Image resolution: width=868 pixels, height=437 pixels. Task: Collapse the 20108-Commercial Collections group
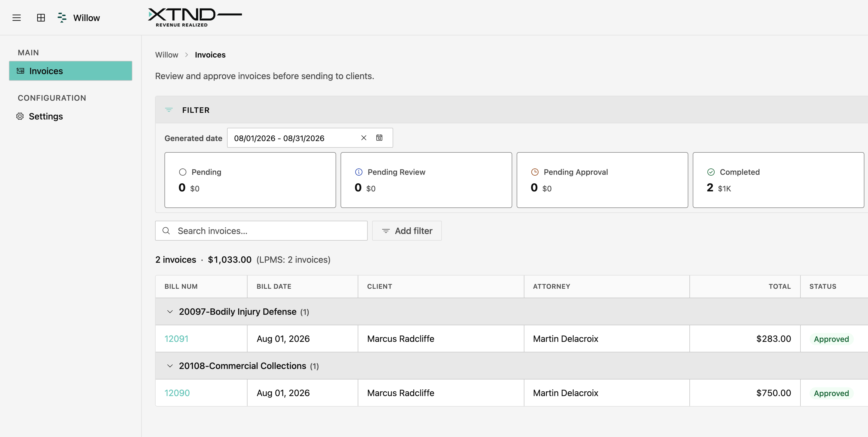[170, 366]
